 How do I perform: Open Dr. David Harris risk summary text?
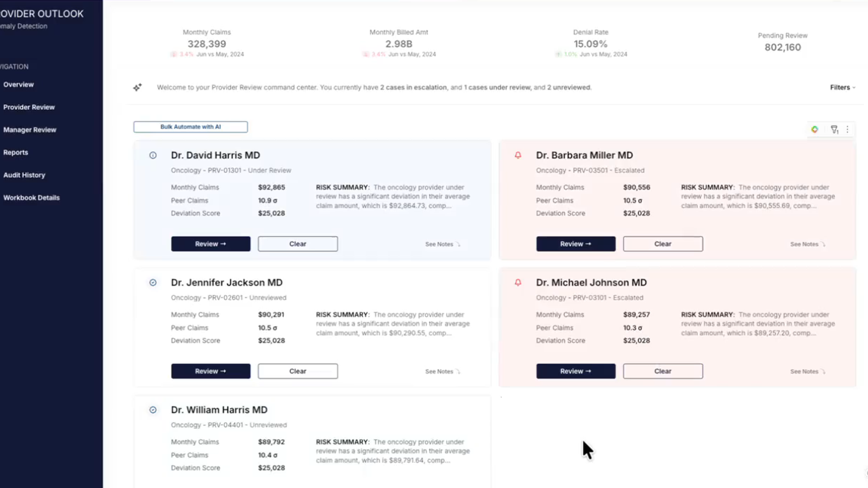coord(393,196)
